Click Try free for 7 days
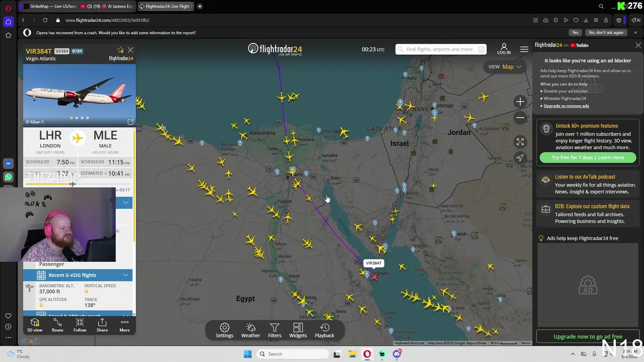644x362 pixels. (x=588, y=157)
